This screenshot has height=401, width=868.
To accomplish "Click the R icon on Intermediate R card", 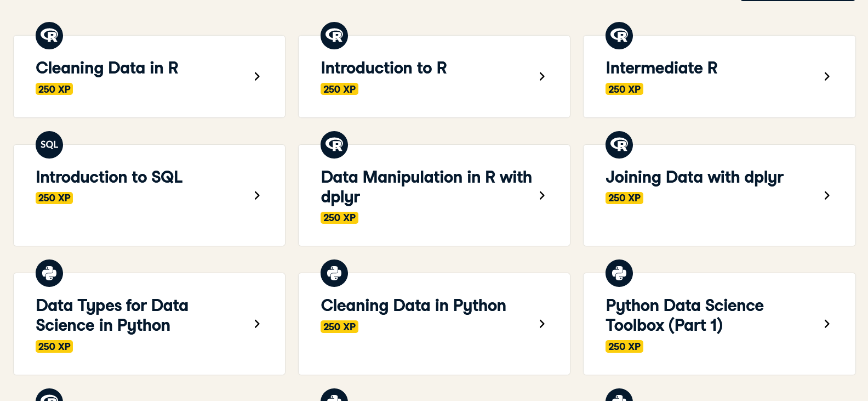I will (619, 36).
